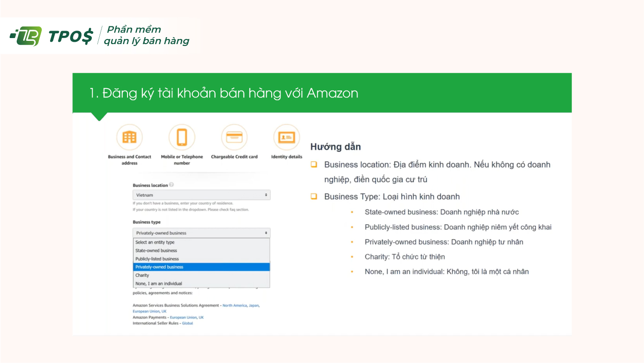The image size is (644, 363).
Task: Select the State-owned business option
Action: click(x=201, y=251)
